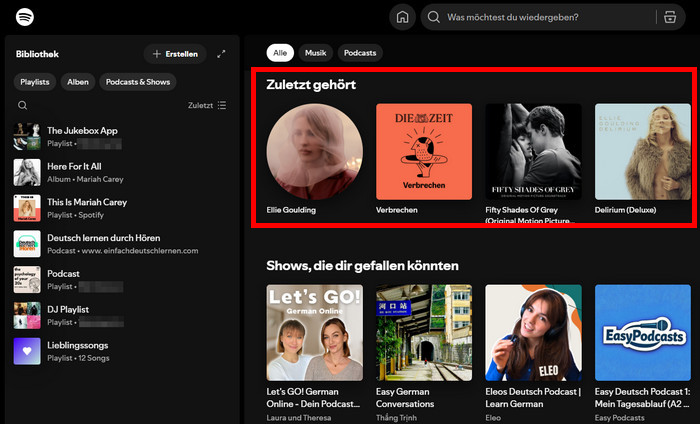Open Easy German Conversations cover
Image resolution: width=700 pixels, height=424 pixels.
424,333
